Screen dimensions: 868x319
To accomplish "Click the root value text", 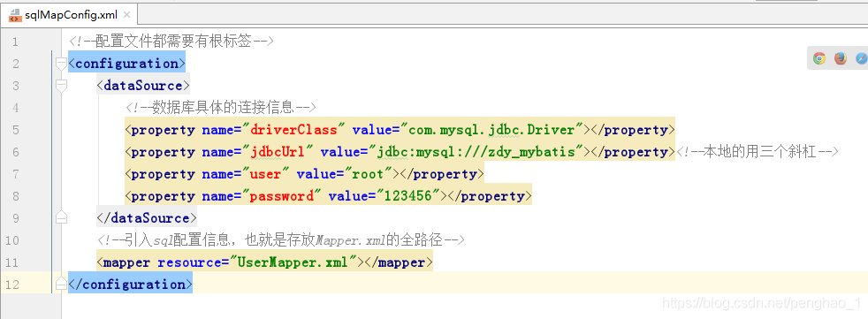I will pos(368,174).
